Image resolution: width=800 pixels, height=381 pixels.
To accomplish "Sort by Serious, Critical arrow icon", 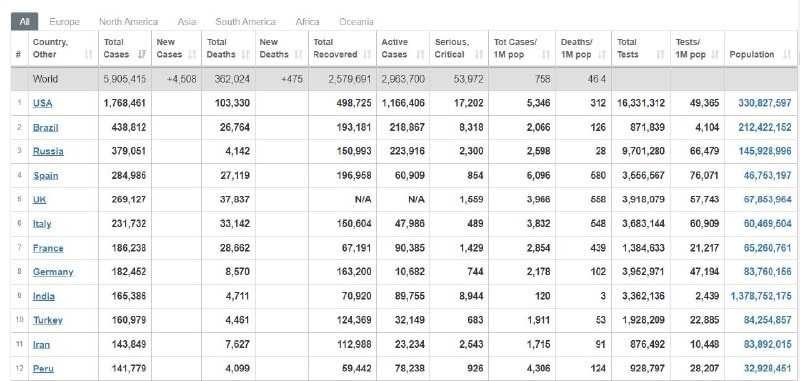I will 479,55.
